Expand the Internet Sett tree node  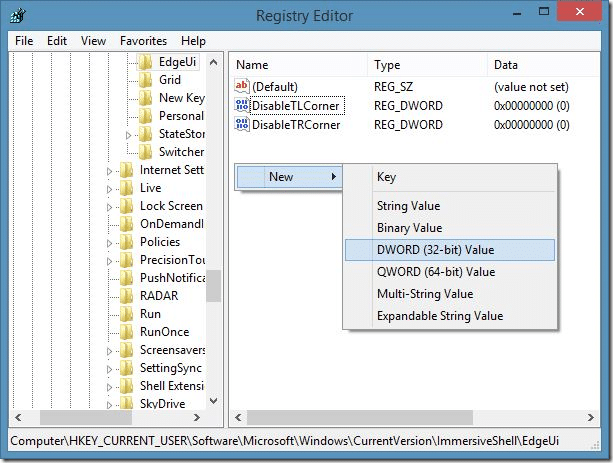(109, 171)
